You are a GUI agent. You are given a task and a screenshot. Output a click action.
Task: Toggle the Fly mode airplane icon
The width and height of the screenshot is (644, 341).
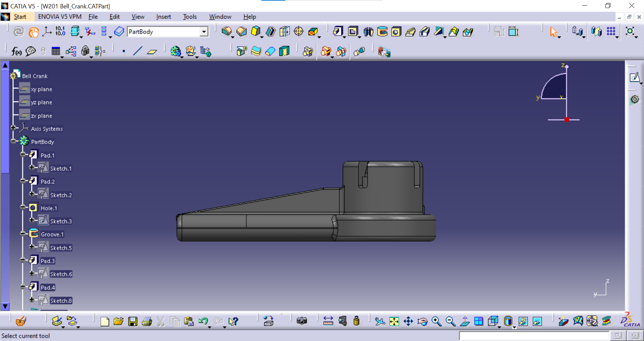380,321
